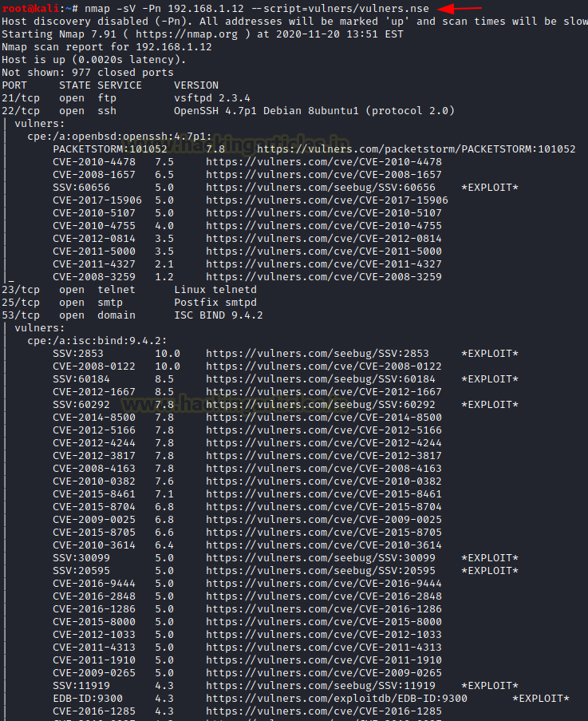Click the SSV:11919 seebug link
Viewport: 588px width, 721px height.
click(x=321, y=686)
